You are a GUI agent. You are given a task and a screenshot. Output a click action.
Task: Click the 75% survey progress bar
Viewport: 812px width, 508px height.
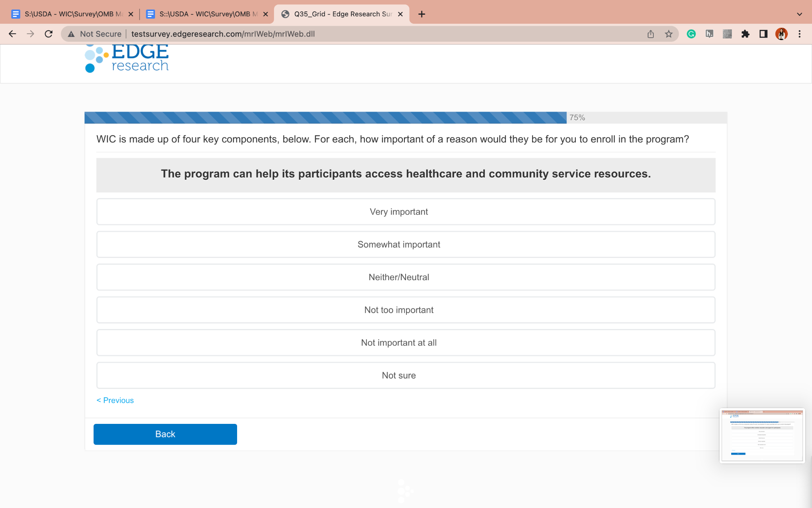(x=325, y=118)
